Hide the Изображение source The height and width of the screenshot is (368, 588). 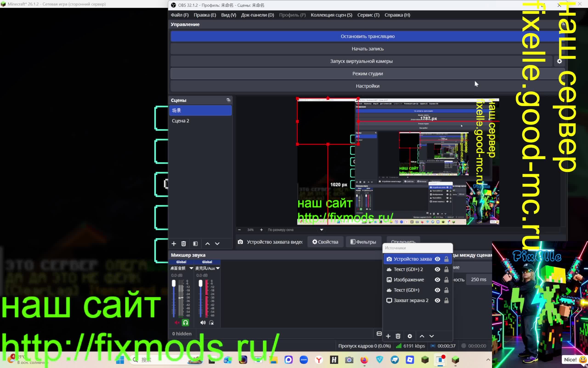[x=437, y=280]
